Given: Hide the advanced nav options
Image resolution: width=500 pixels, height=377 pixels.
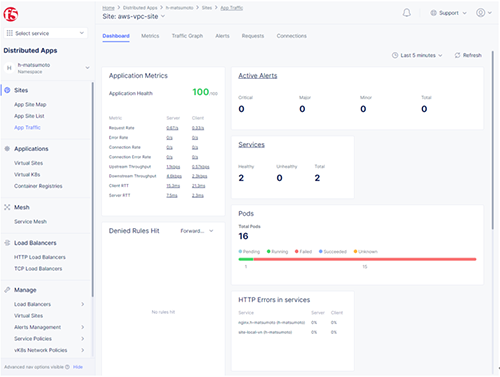Looking at the screenshot, I should (x=78, y=367).
